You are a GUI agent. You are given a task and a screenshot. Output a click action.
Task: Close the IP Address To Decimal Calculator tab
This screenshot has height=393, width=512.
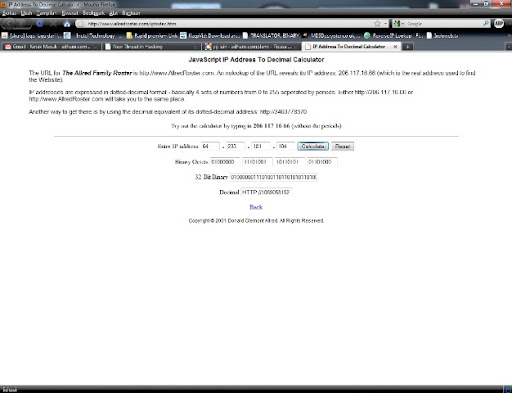point(395,47)
